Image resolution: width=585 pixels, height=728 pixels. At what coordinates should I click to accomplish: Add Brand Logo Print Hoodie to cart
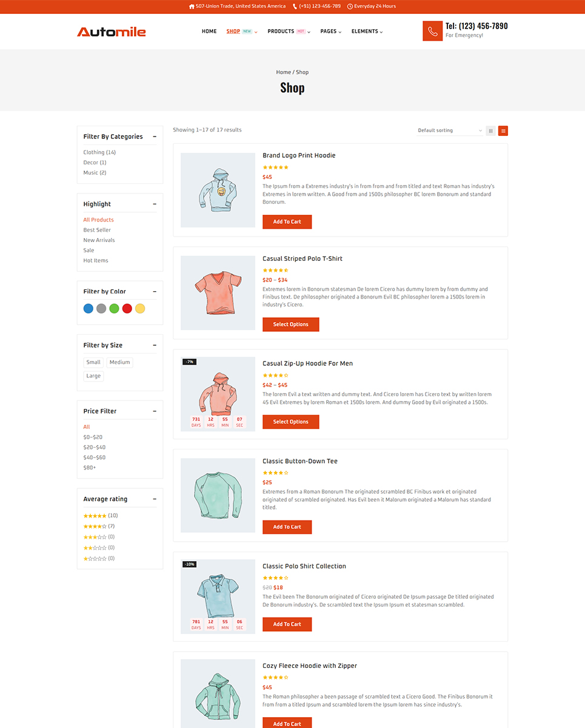tap(287, 222)
